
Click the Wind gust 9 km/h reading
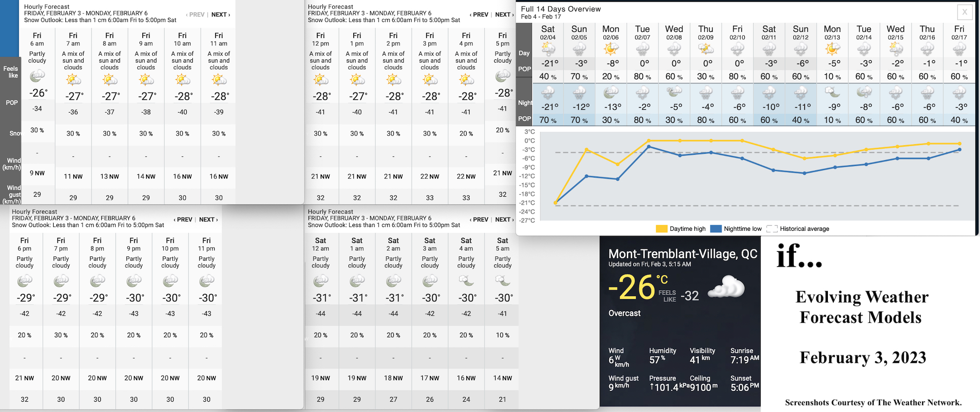point(623,383)
